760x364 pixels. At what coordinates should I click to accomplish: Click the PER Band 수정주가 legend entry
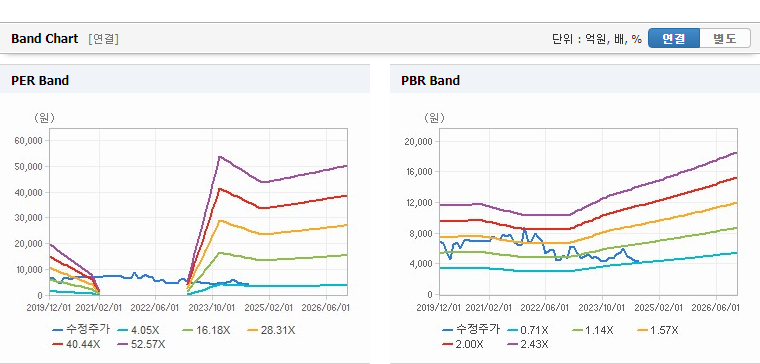(x=81, y=330)
